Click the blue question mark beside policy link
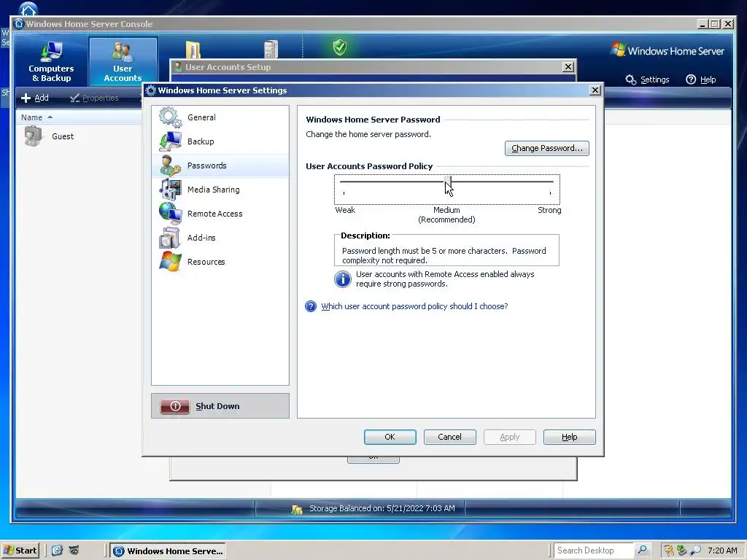 tap(311, 306)
